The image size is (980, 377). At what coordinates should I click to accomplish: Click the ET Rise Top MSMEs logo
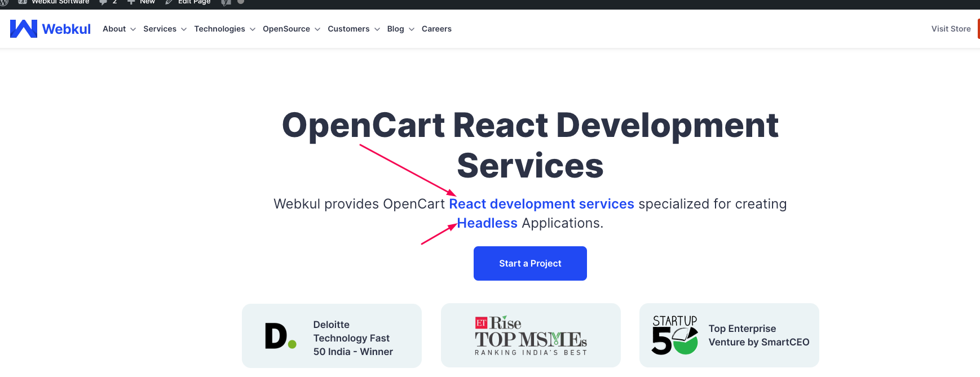(x=531, y=336)
